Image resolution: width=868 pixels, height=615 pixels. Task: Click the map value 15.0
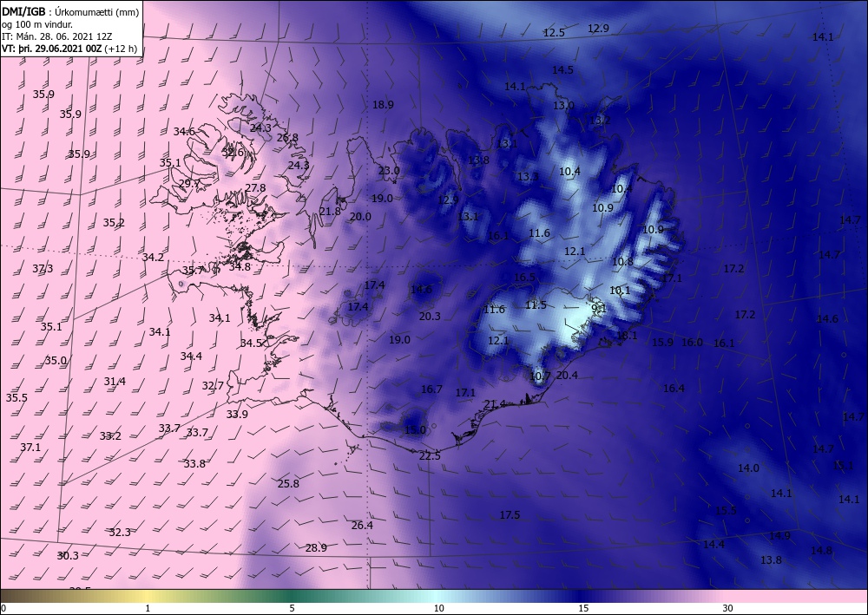click(415, 429)
